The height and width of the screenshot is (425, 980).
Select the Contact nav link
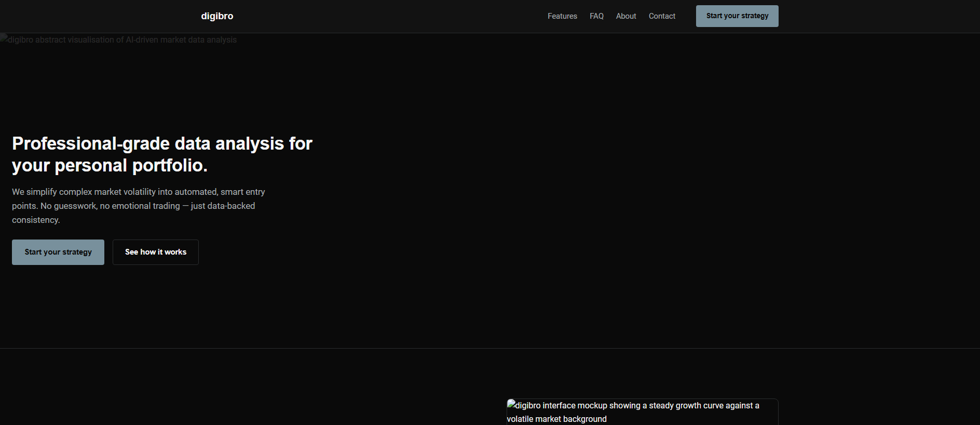[662, 16]
